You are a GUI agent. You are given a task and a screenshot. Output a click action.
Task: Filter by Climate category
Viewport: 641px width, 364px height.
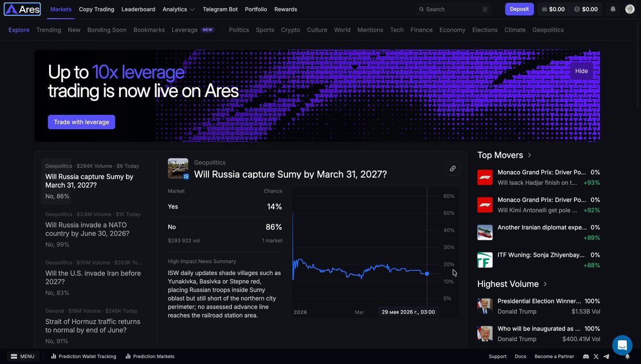[515, 30]
